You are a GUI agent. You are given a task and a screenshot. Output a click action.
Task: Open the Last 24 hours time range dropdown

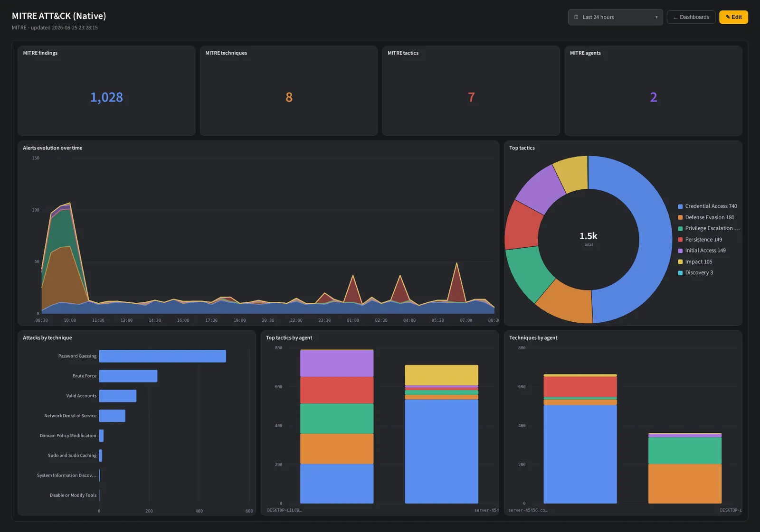pyautogui.click(x=615, y=17)
